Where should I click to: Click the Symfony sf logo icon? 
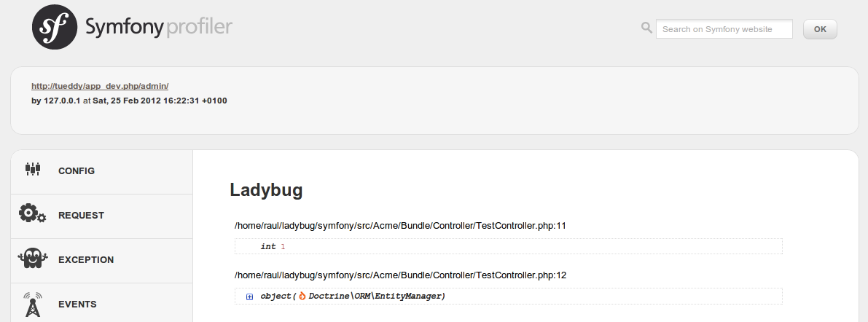(x=55, y=27)
